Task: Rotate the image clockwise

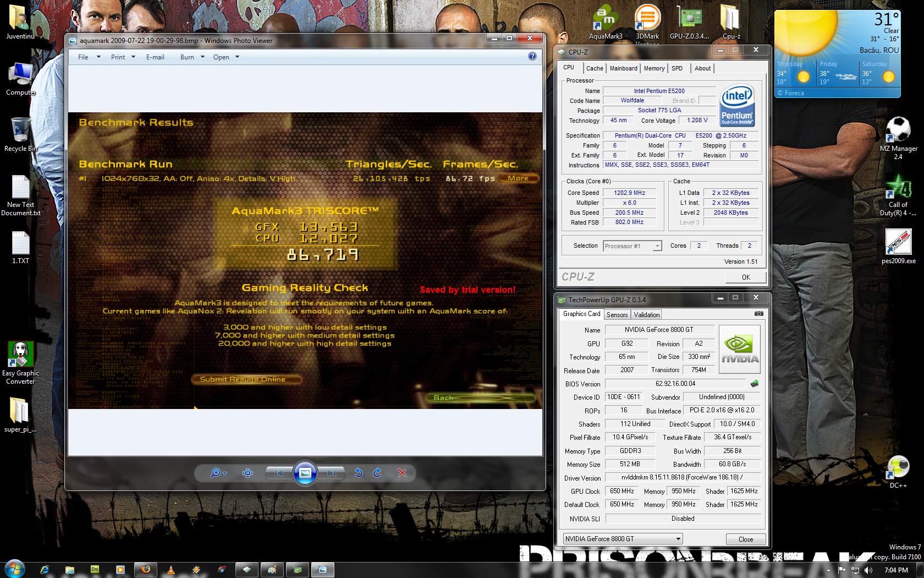Action: [377, 473]
